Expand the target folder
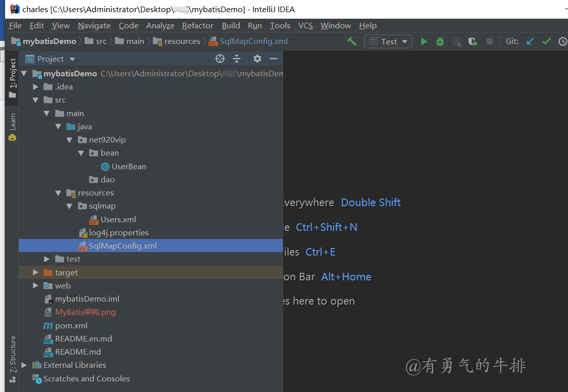The image size is (568, 392). pos(35,272)
